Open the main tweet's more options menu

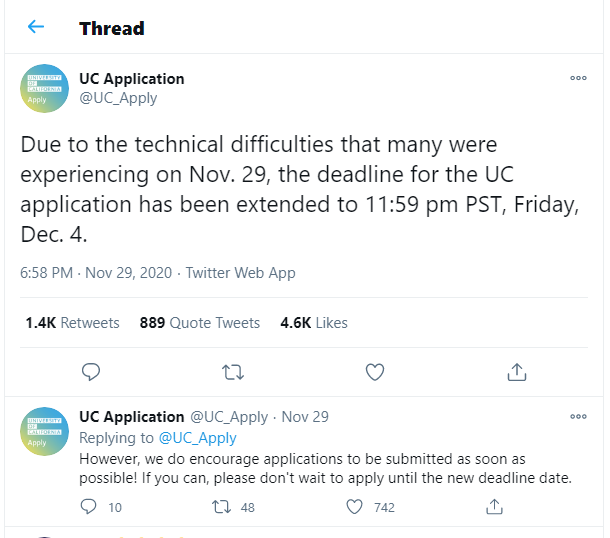(x=578, y=78)
